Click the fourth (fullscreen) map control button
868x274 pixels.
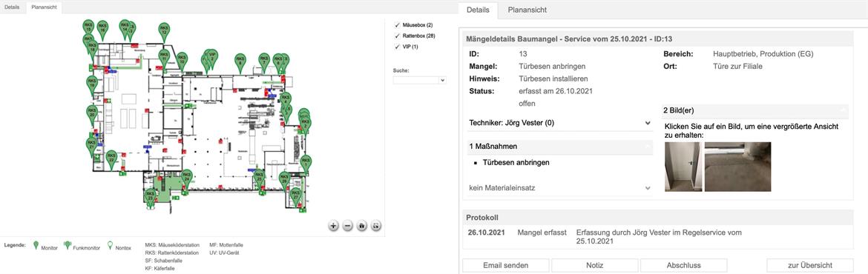[376, 225]
